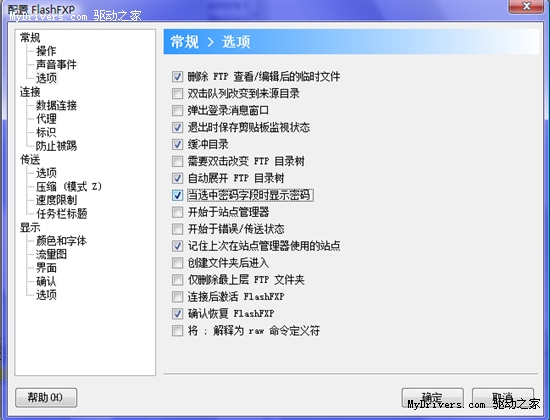Open 速度限制 settings page

56,200
